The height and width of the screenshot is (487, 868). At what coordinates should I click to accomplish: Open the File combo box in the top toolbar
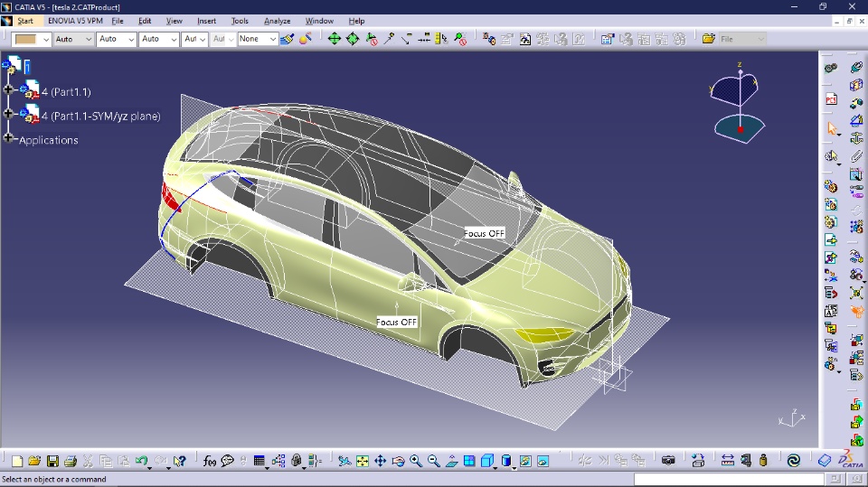(741, 39)
